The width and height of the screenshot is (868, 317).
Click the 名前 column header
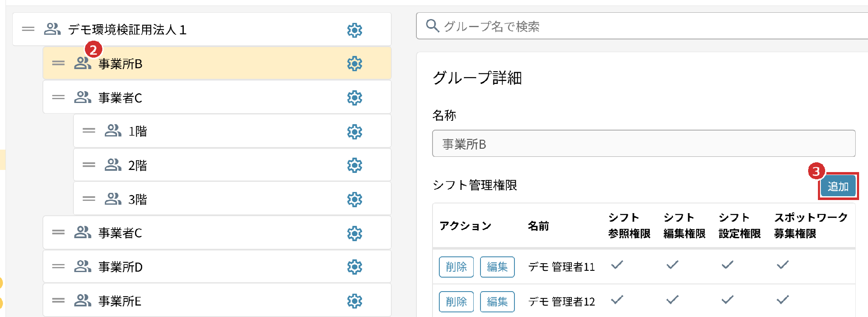pos(538,226)
